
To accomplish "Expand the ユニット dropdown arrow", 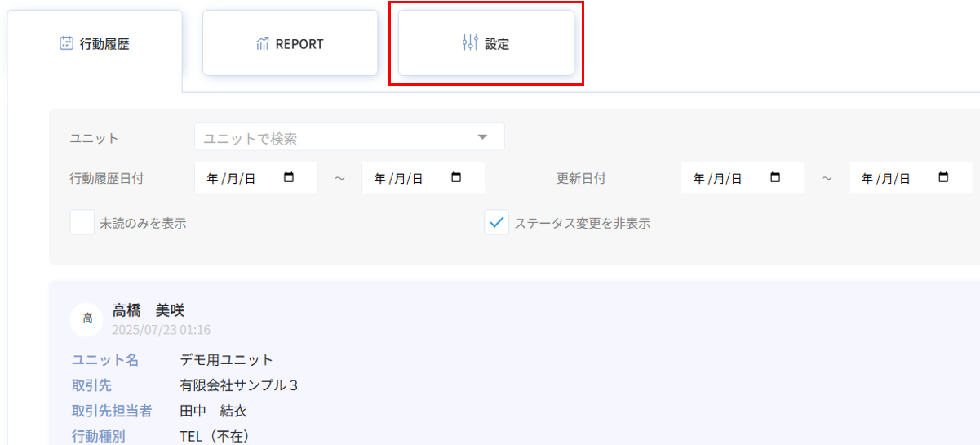I will [482, 137].
